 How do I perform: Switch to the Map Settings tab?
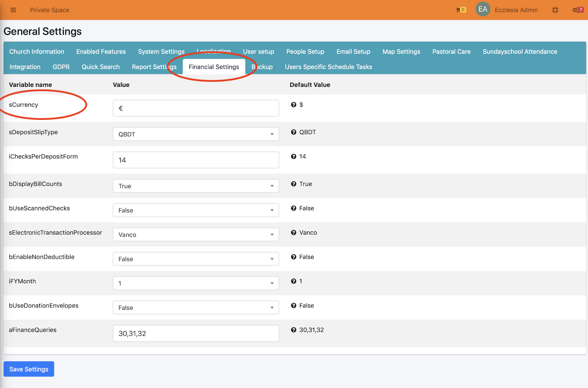click(401, 52)
